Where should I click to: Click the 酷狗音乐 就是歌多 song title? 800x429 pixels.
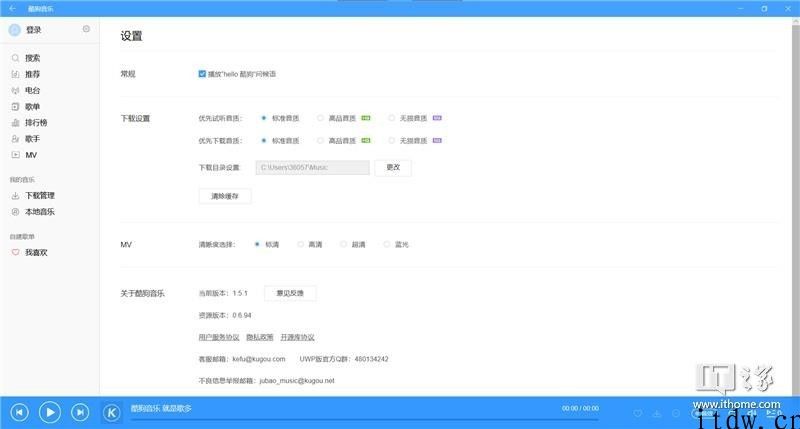tap(161, 409)
